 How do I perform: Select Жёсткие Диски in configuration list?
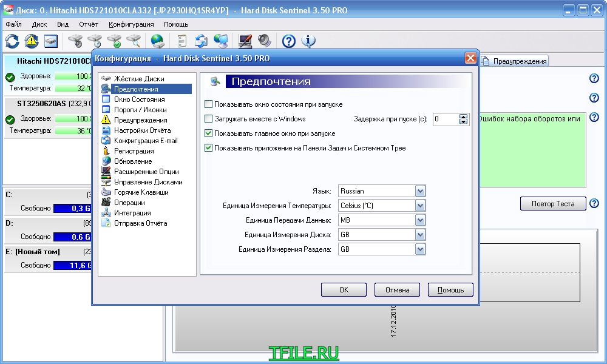(139, 78)
